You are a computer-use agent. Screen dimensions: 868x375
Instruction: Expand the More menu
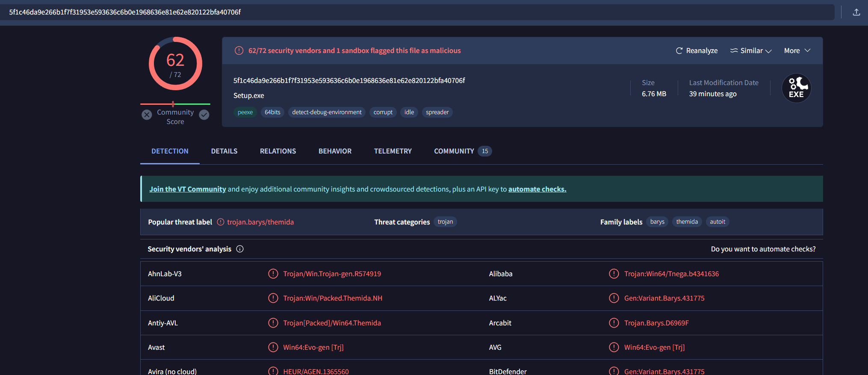click(x=797, y=50)
